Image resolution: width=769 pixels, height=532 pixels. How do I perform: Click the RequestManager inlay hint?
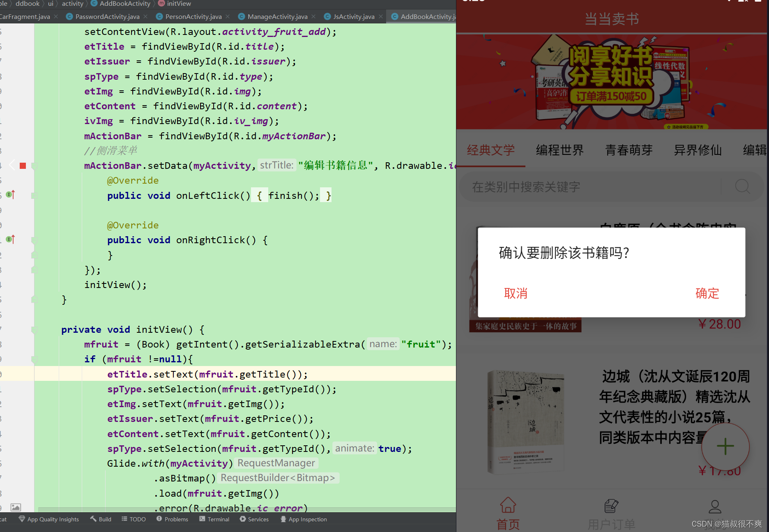(276, 463)
